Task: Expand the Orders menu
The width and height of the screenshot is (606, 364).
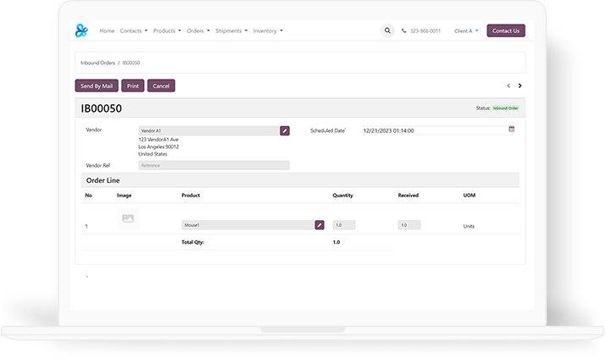Action: pos(198,30)
